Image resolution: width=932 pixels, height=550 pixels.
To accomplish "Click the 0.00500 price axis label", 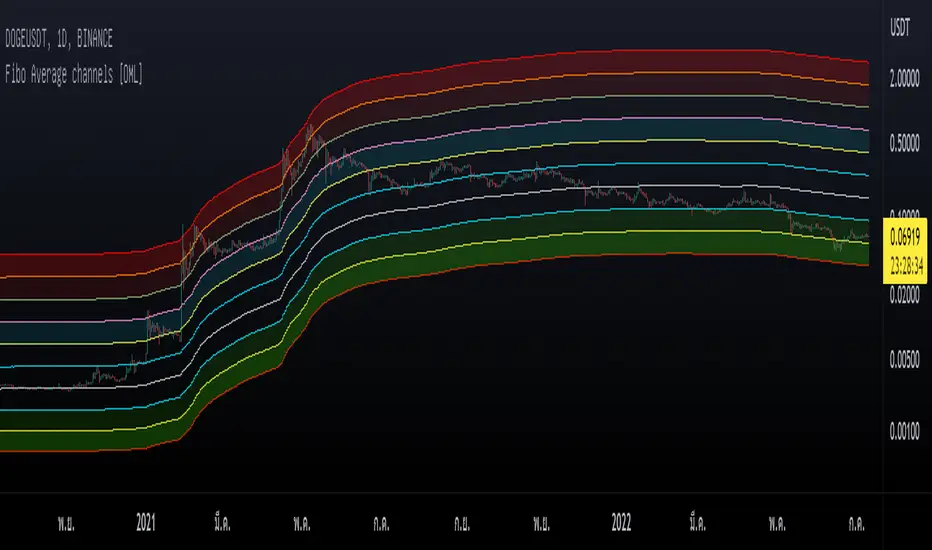I will tap(904, 359).
